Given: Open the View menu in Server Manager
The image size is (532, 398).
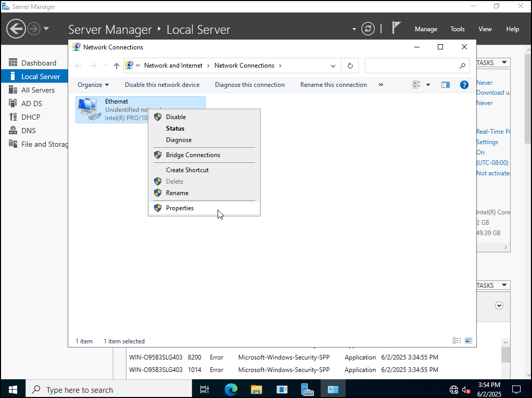Looking at the screenshot, I should [x=485, y=29].
